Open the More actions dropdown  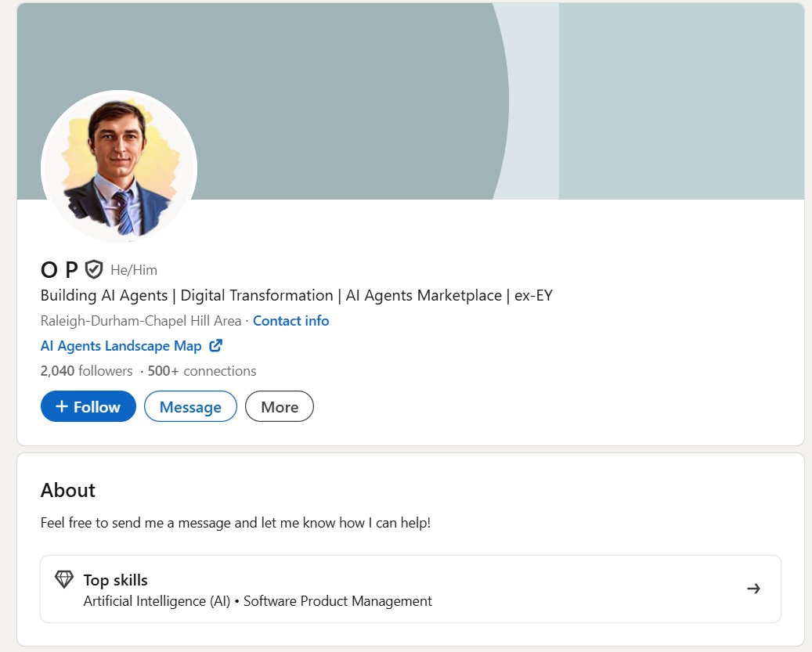(x=279, y=407)
